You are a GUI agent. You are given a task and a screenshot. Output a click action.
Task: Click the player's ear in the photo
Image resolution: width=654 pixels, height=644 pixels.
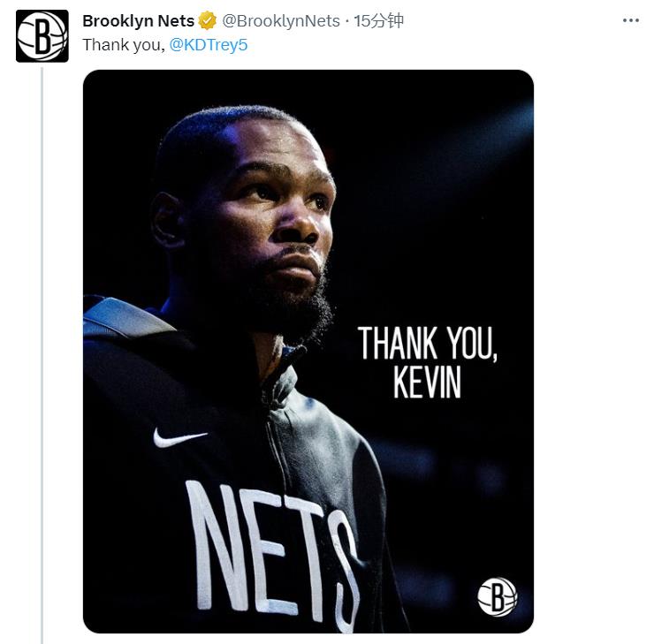point(166,218)
